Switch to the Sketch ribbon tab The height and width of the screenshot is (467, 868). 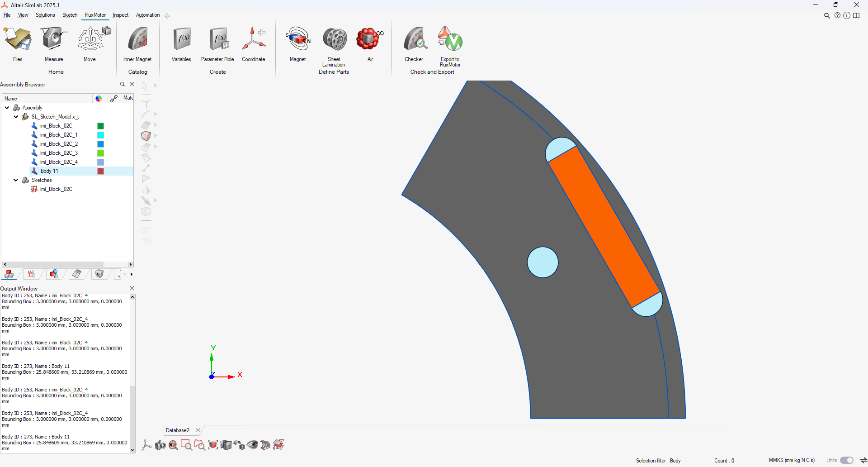point(70,15)
